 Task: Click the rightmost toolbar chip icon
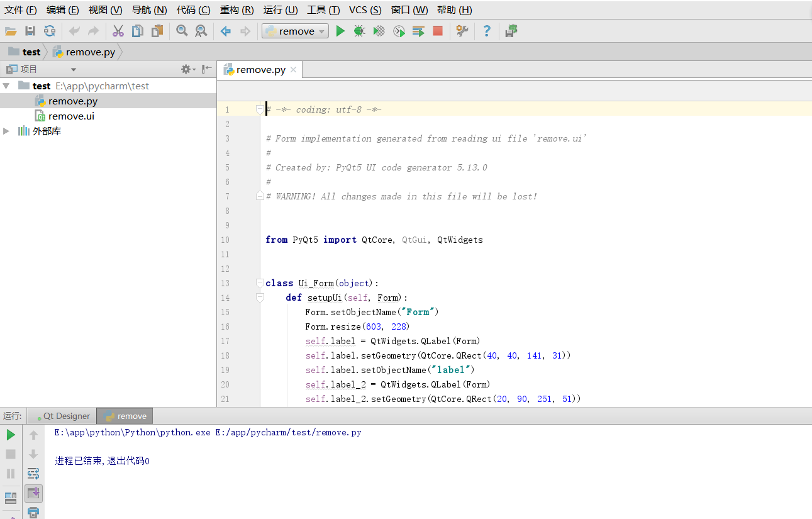click(511, 31)
